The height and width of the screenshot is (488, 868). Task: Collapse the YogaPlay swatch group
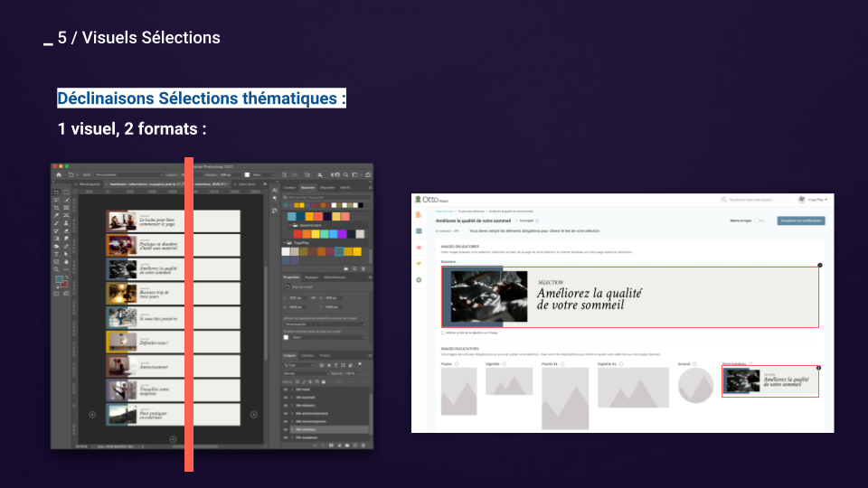285,243
